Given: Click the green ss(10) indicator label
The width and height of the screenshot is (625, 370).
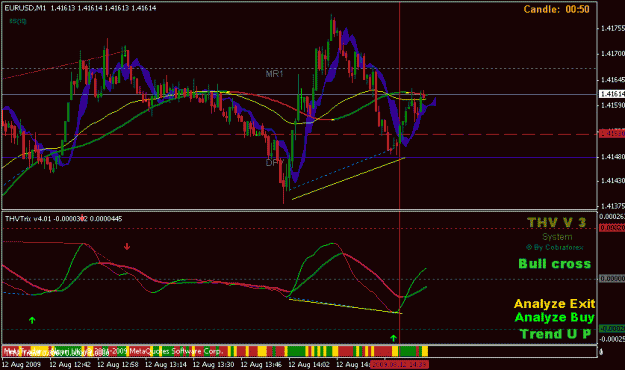Looking at the screenshot, I should (x=18, y=21).
